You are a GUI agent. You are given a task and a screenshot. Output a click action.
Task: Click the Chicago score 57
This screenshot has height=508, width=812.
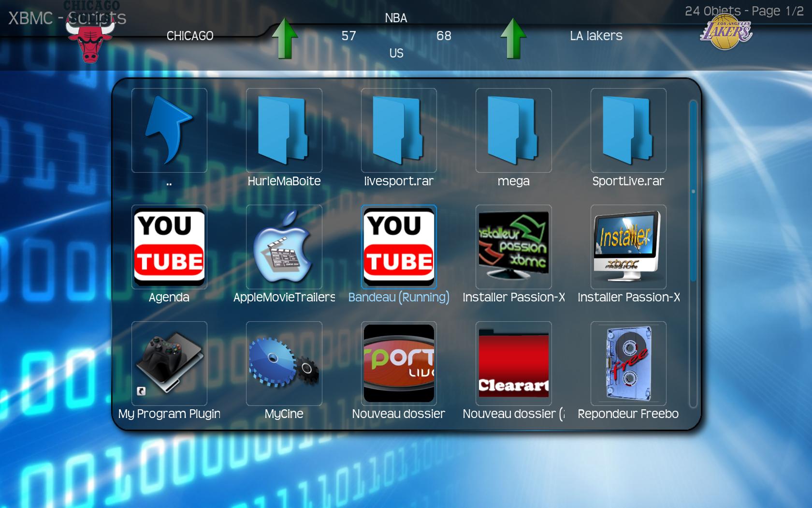348,36
